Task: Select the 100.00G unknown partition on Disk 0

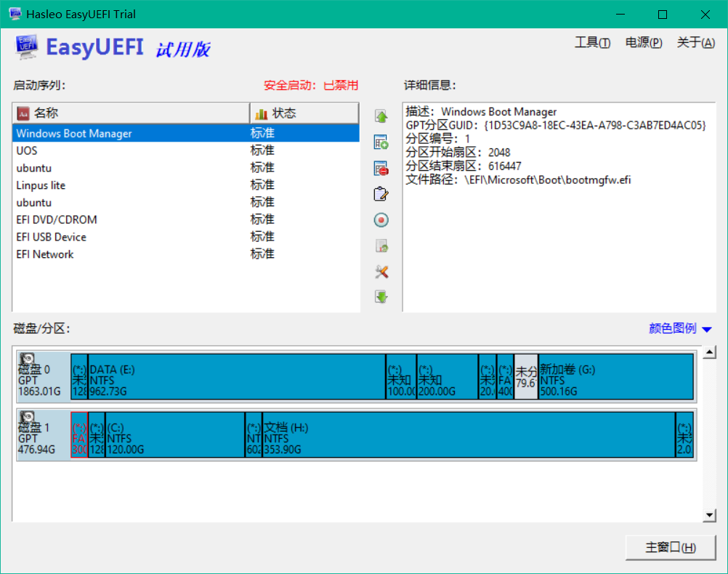Action: pos(401,376)
